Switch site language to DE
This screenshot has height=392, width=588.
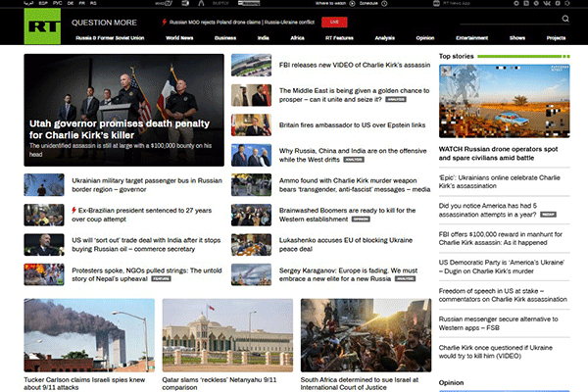tap(71, 3)
